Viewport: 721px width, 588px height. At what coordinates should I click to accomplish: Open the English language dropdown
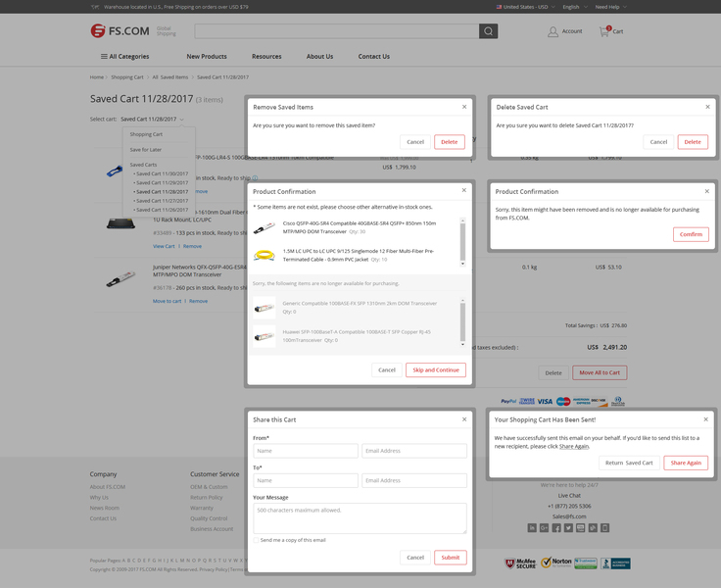click(575, 7)
